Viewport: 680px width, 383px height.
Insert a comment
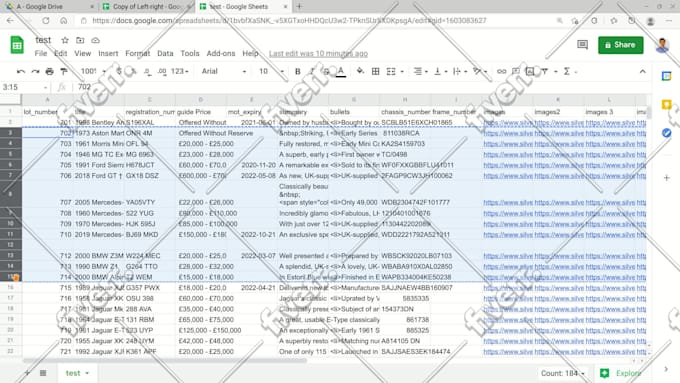click(x=516, y=72)
